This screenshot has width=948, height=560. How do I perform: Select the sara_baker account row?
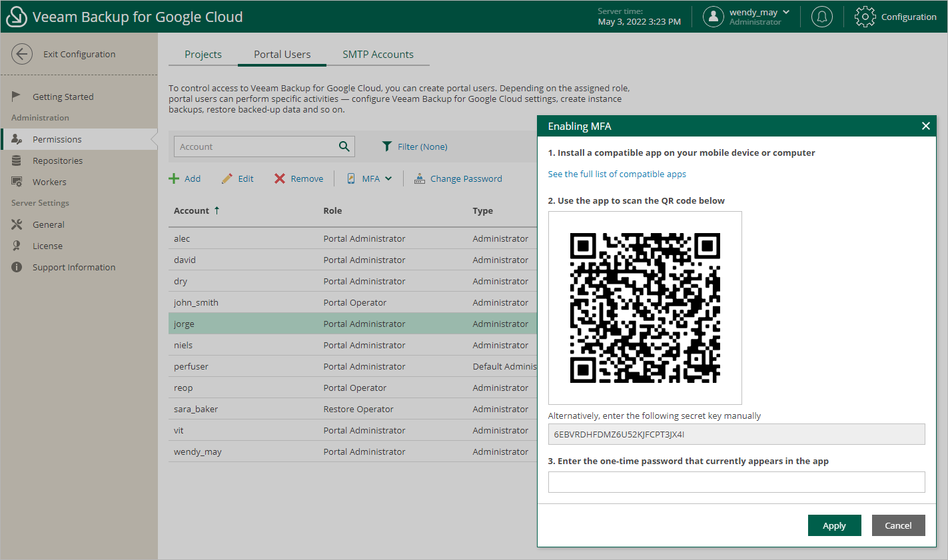click(x=352, y=409)
